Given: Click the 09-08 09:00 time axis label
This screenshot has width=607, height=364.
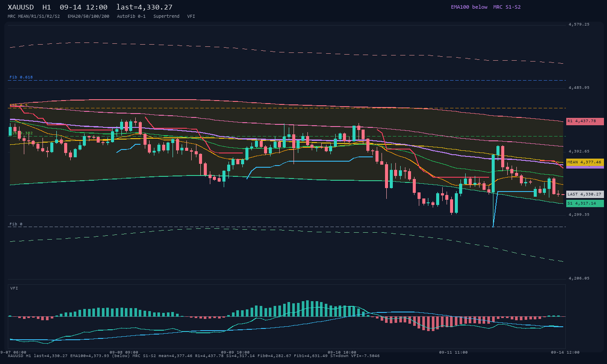Looking at the screenshot, I should pos(124,352).
